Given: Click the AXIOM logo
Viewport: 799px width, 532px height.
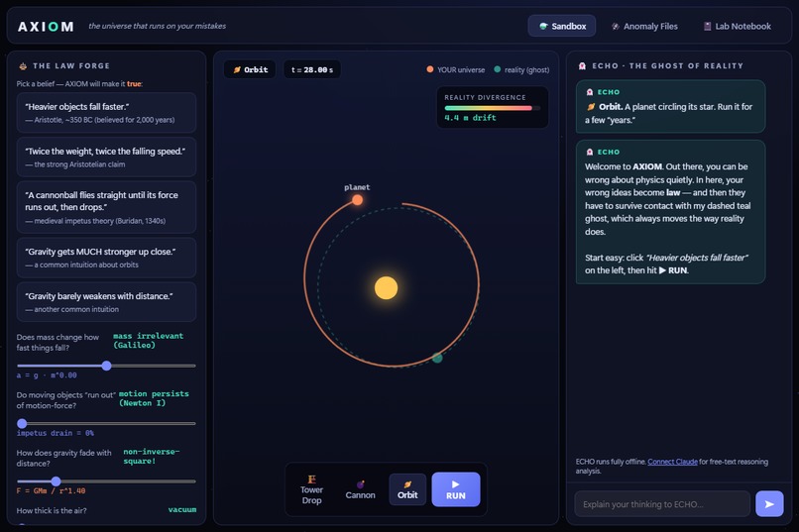Looking at the screenshot, I should (46, 27).
